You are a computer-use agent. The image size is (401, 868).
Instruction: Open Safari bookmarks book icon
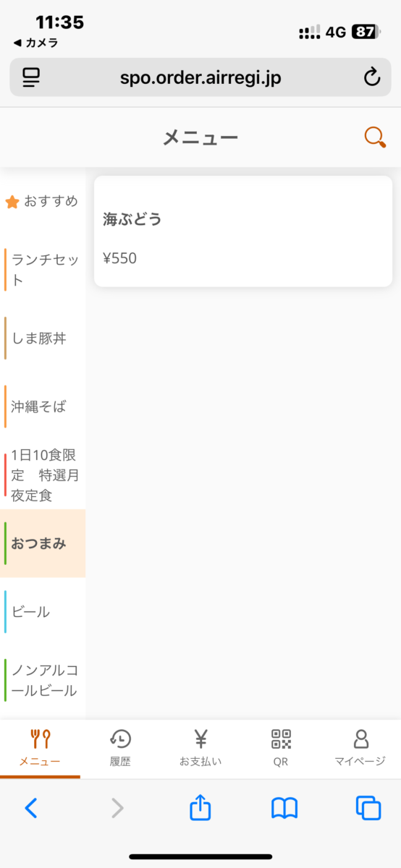point(284,808)
